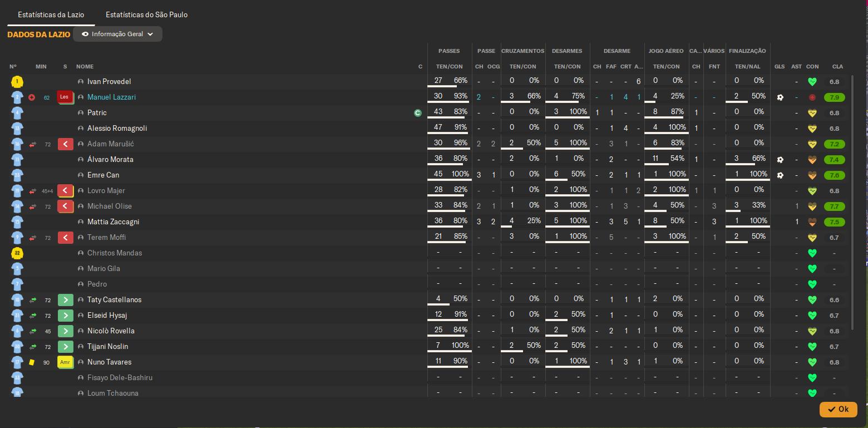Click Taty Castellanos' green sub-on chevron
868x428 pixels.
(66, 300)
